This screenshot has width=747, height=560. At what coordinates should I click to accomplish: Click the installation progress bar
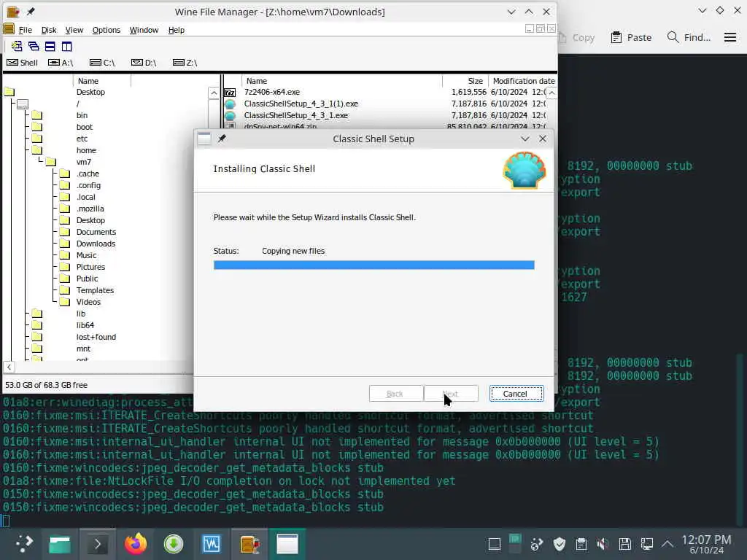[374, 265]
